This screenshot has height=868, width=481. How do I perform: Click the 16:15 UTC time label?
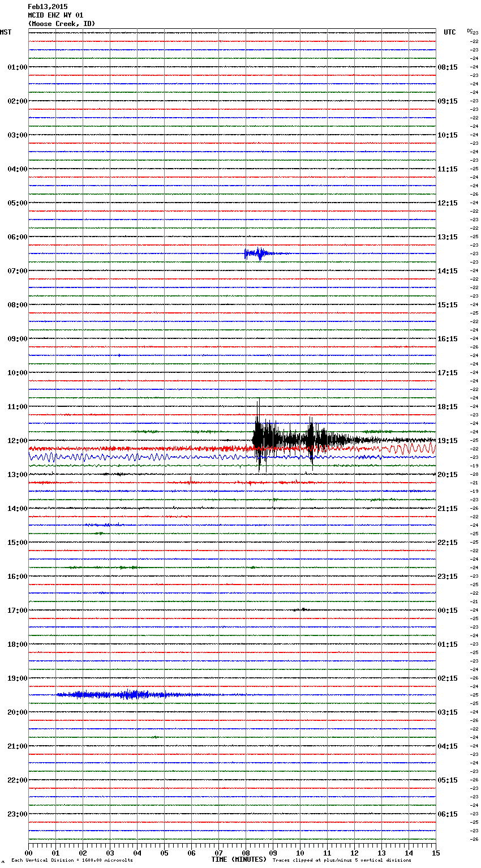448,339
